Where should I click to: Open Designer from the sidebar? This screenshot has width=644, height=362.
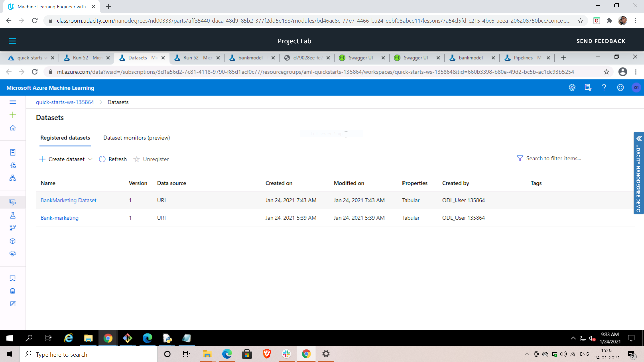coord(13,178)
